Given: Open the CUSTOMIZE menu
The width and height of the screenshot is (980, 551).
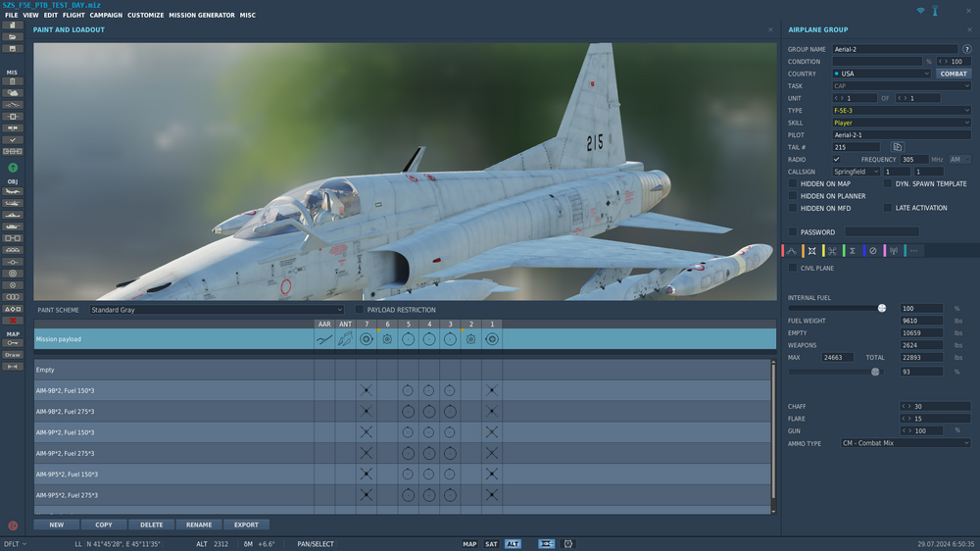Looking at the screenshot, I should click(146, 15).
